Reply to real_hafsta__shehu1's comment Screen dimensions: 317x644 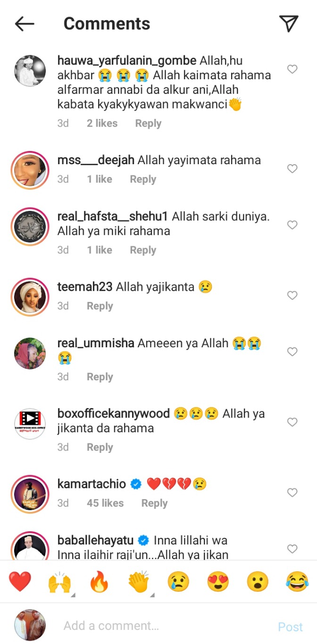(143, 250)
